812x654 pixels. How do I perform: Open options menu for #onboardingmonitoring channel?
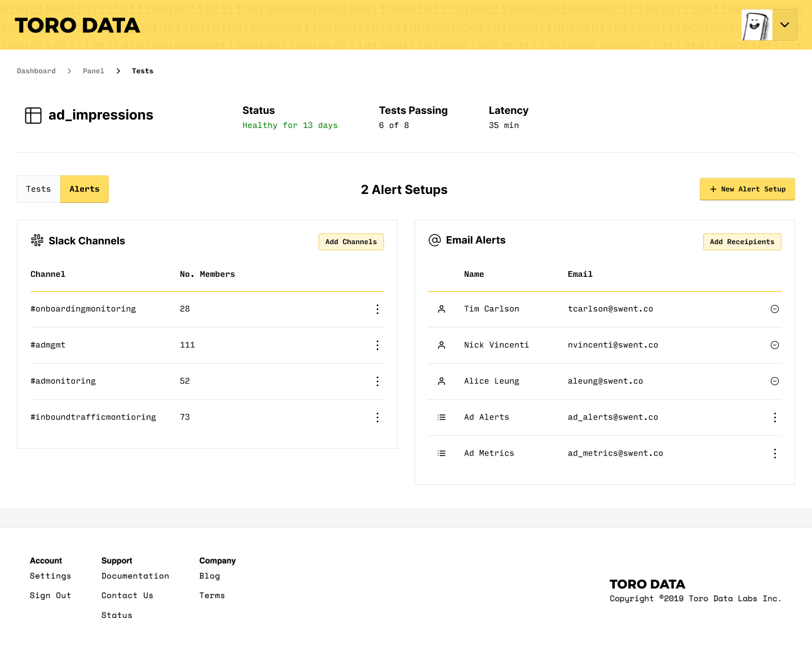pyautogui.click(x=377, y=309)
